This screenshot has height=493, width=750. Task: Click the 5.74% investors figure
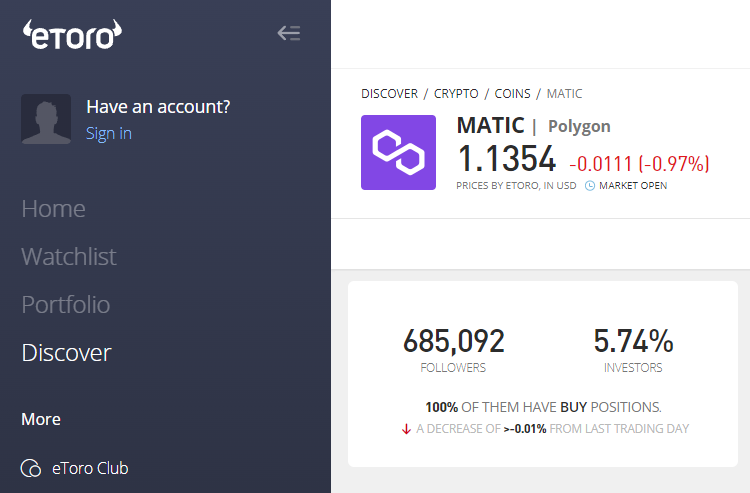[633, 341]
